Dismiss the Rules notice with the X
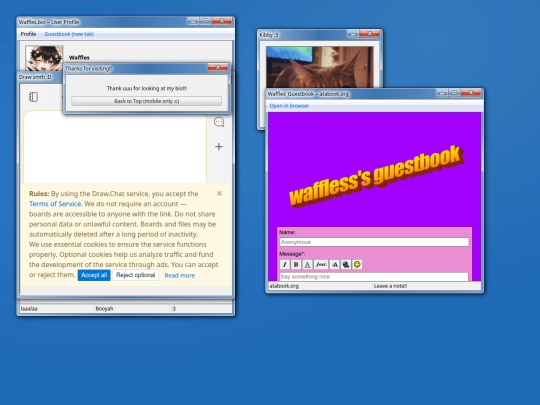This screenshot has width=540, height=405. (x=219, y=194)
